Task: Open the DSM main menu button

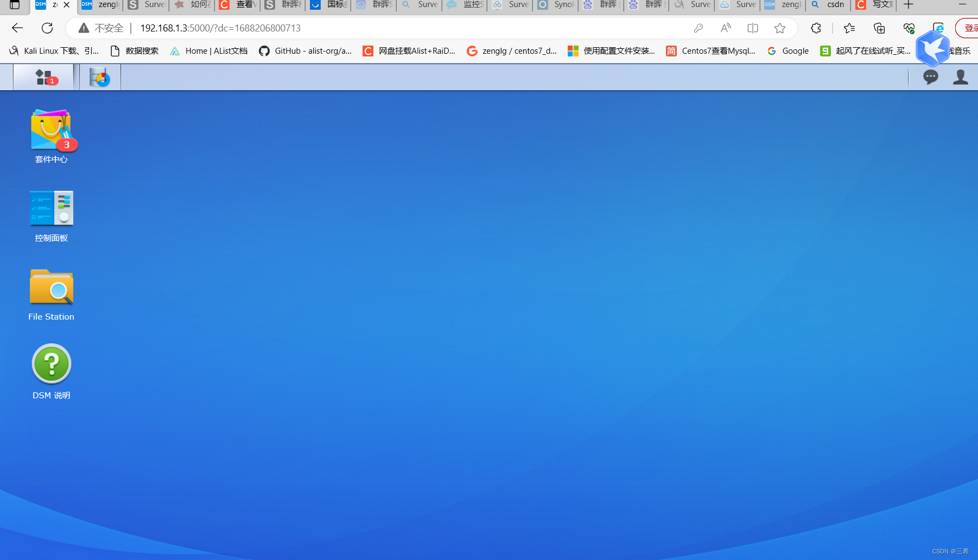Action: click(x=43, y=77)
